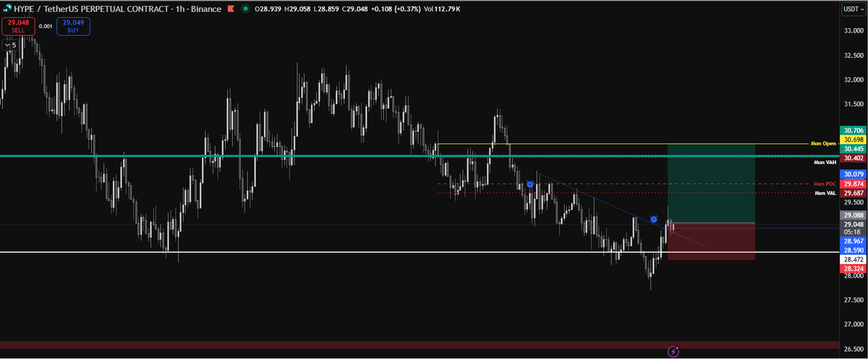Click the Mon POC label
The image size is (868, 359).
825,184
